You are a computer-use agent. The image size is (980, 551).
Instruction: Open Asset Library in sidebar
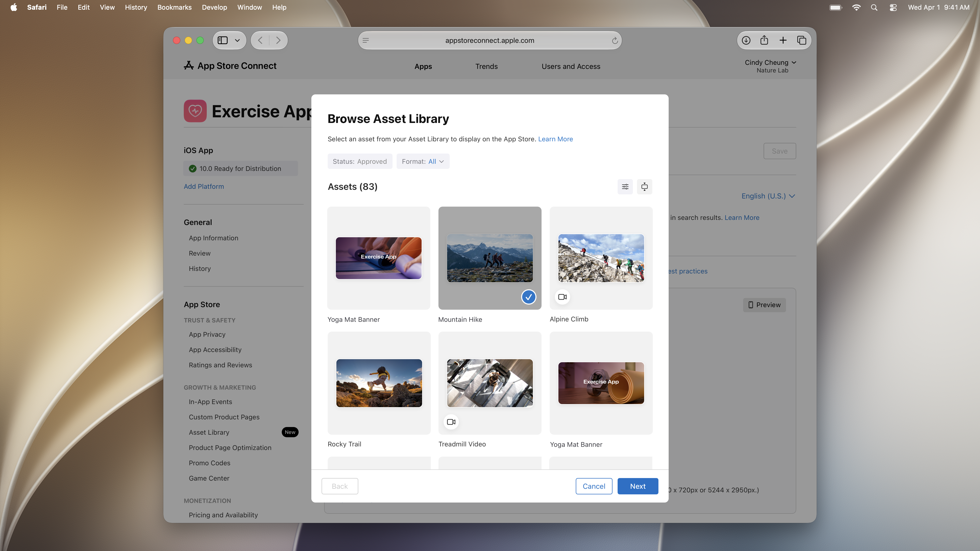(209, 432)
